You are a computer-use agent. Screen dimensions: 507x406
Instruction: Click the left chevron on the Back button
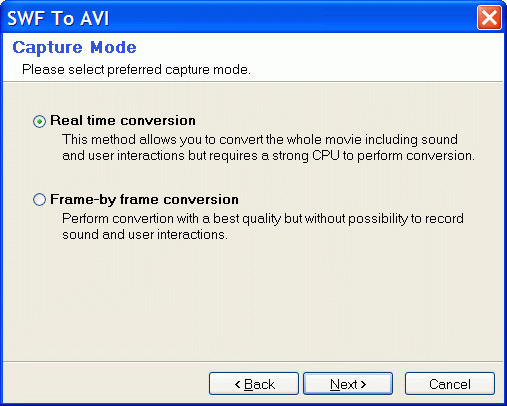point(237,384)
